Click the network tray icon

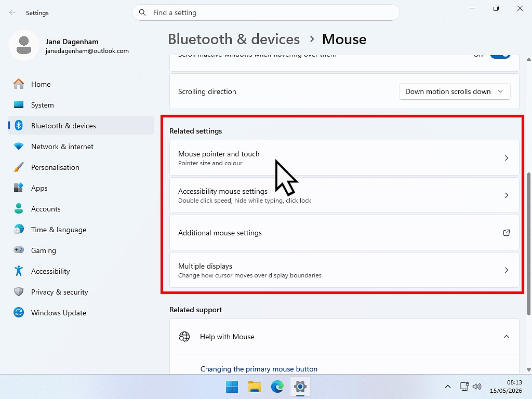tap(464, 387)
